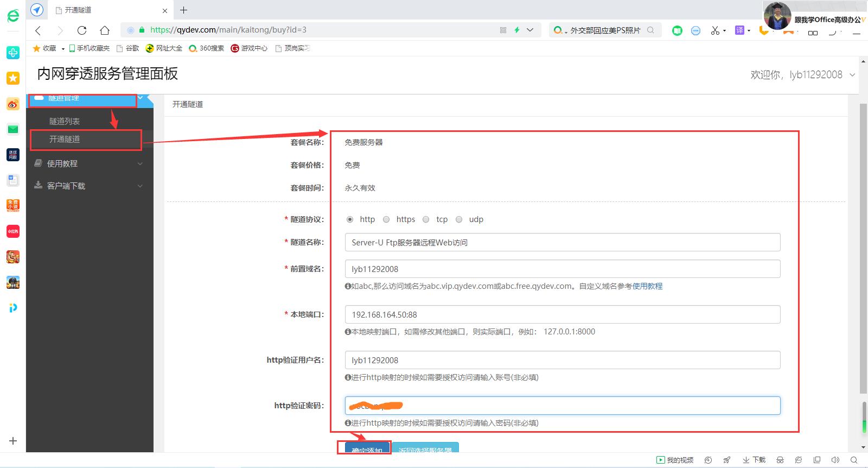The height and width of the screenshot is (468, 868).
Task: Click the http验证密码 input field
Action: [563, 406]
